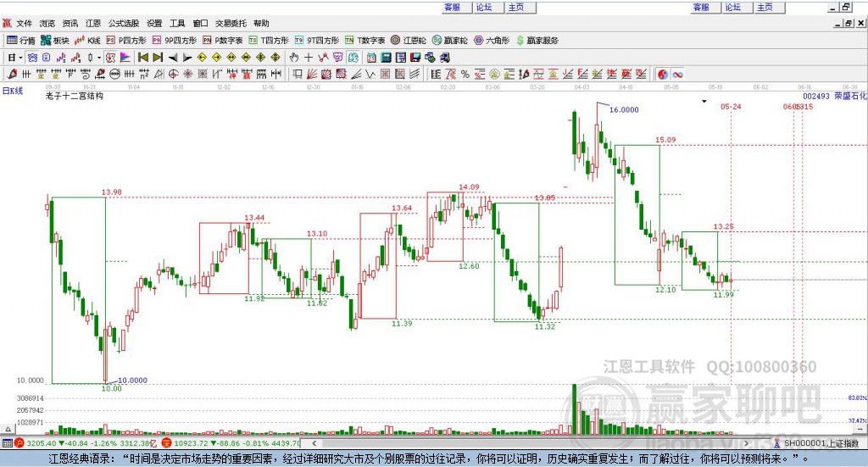
Task: Open the 浏览 menu
Action: (47, 23)
